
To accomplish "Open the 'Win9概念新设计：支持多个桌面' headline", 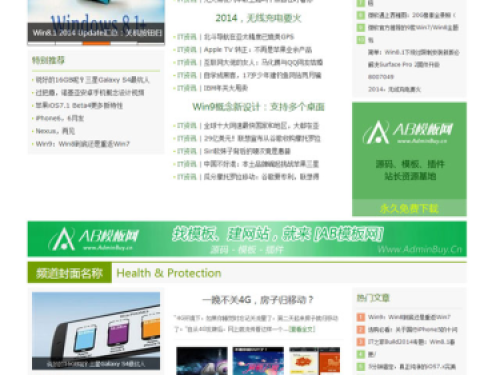I will pyautogui.click(x=258, y=107).
